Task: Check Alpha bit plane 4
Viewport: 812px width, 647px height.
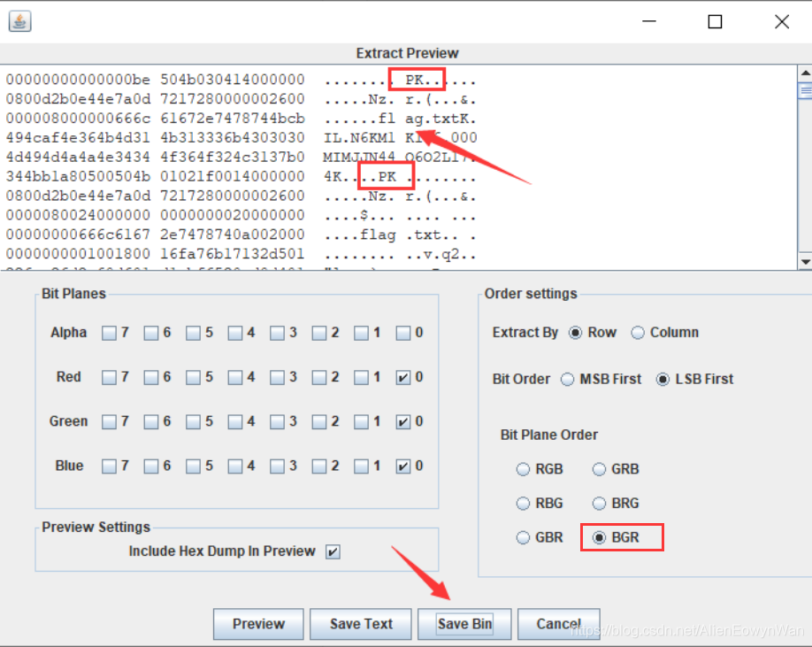Action: tap(235, 333)
